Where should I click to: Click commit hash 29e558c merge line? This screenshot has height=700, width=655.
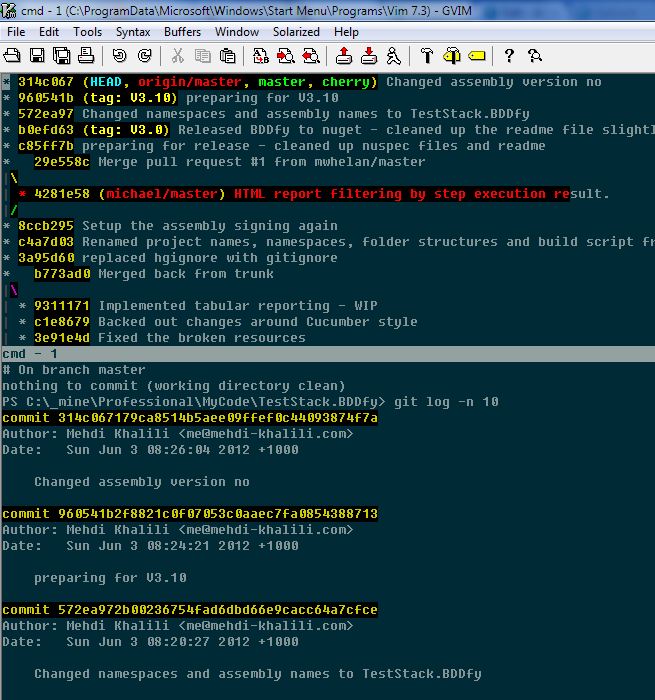(62, 162)
